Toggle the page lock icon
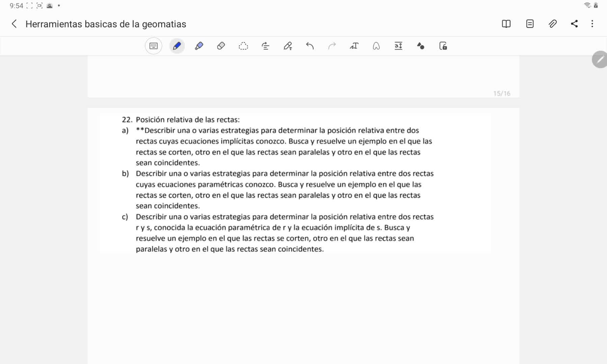Screen dimensions: 607x364 click(443, 46)
